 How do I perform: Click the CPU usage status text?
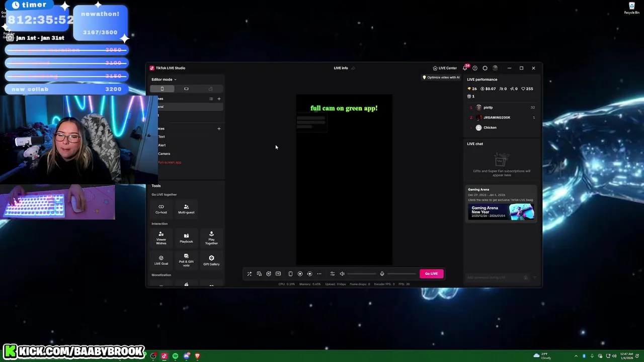[x=288, y=285]
